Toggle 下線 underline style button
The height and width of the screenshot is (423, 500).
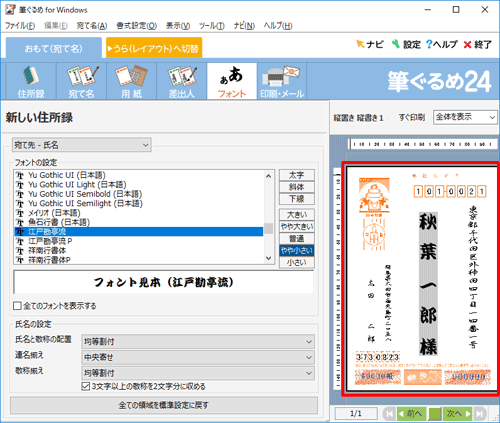297,199
